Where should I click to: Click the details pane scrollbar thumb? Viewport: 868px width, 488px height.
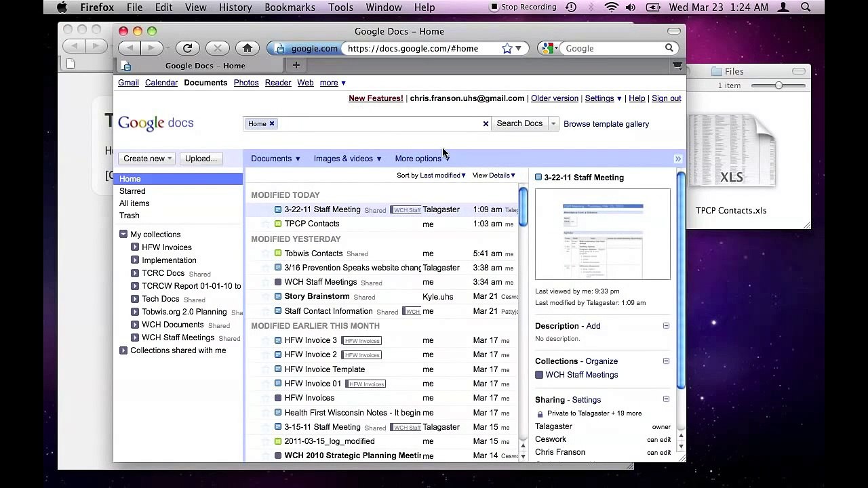pos(680,281)
